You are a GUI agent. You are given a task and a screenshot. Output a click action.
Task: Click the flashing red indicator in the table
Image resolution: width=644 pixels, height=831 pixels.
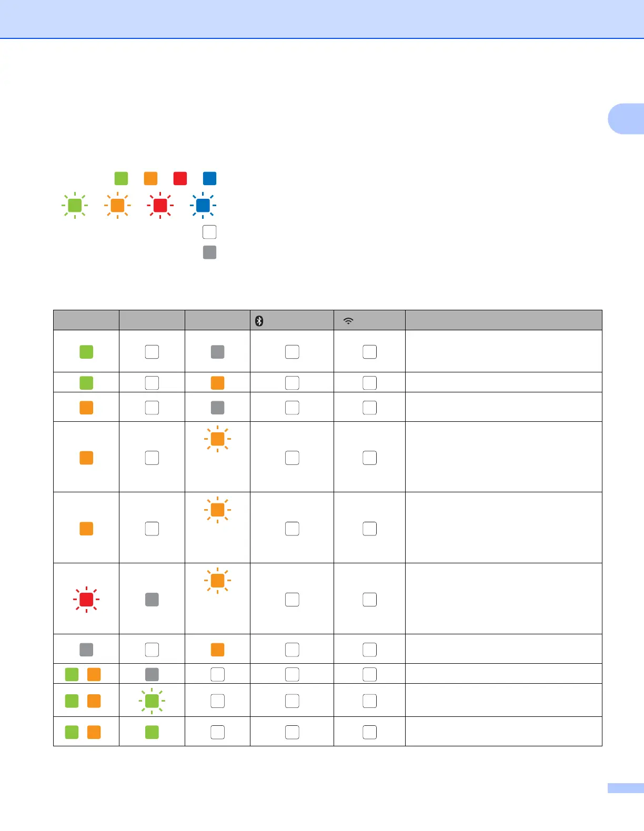pos(86,599)
